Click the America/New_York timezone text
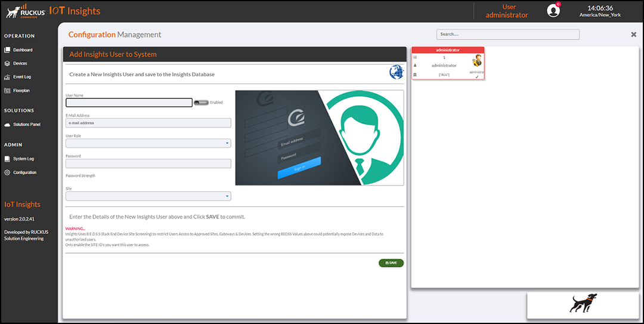Screen dimensions: 644x324 600,15
